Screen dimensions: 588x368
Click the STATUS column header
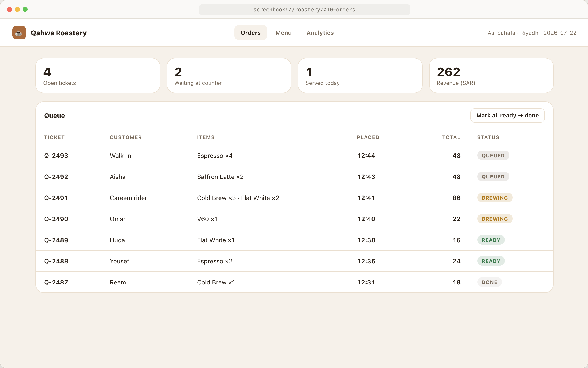tap(488, 137)
